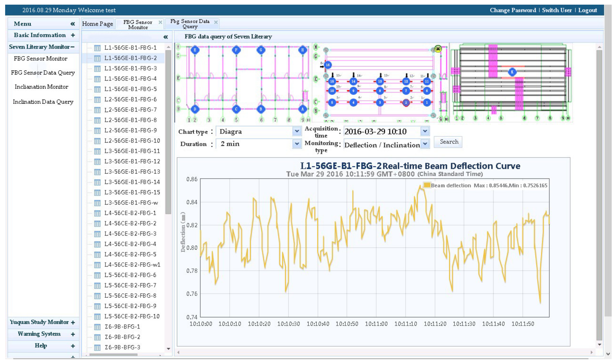Viewport: 616px width, 364px height.
Task: Click zone marker H on the left plan
Action: [x=302, y=50]
